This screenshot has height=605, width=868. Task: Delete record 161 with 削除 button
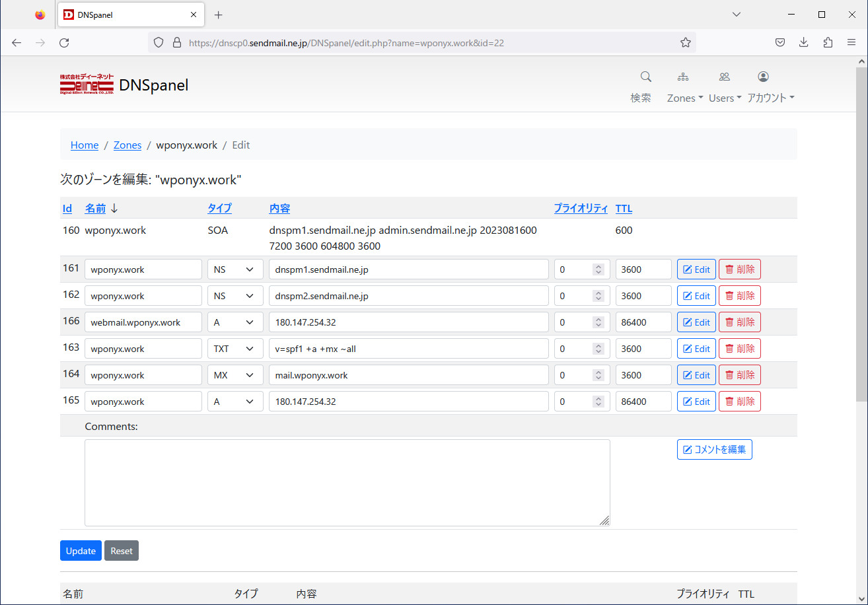[740, 269]
